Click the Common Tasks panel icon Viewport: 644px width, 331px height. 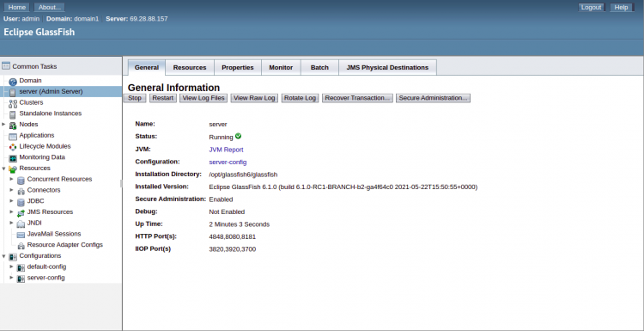click(x=6, y=66)
